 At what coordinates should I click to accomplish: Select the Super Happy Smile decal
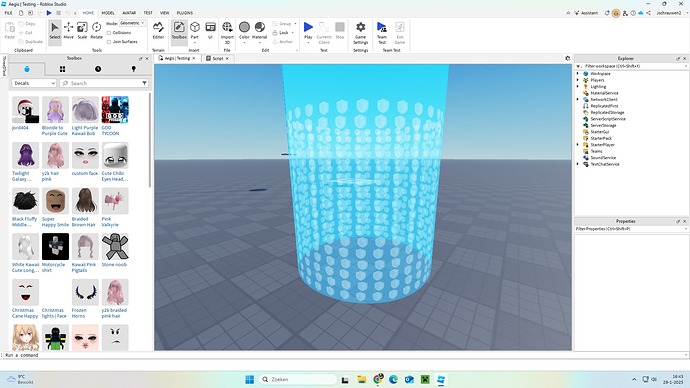pyautogui.click(x=55, y=201)
